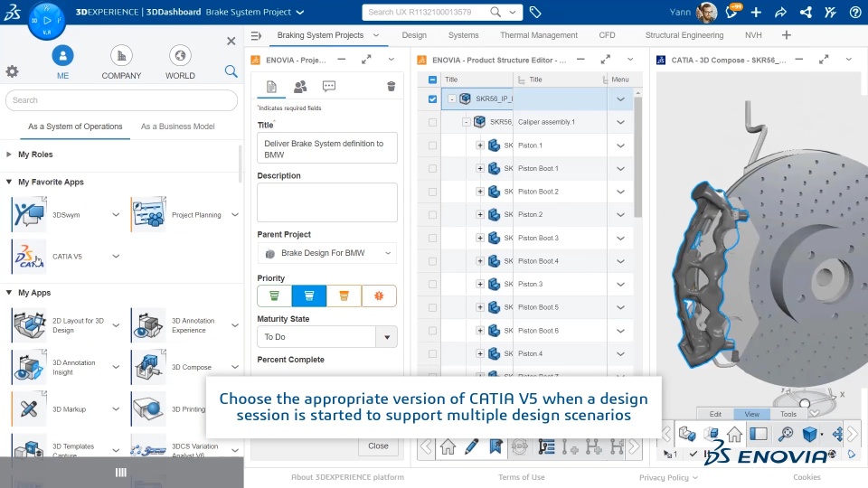Open the Brake System Project dashboard dropdown
Viewport: 868px width, 488px height.
click(x=300, y=12)
